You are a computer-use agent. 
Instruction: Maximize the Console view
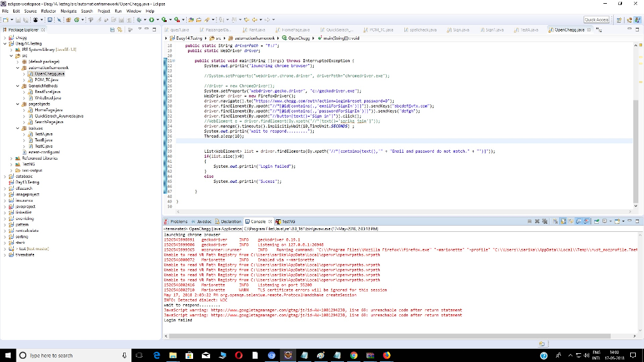click(637, 221)
